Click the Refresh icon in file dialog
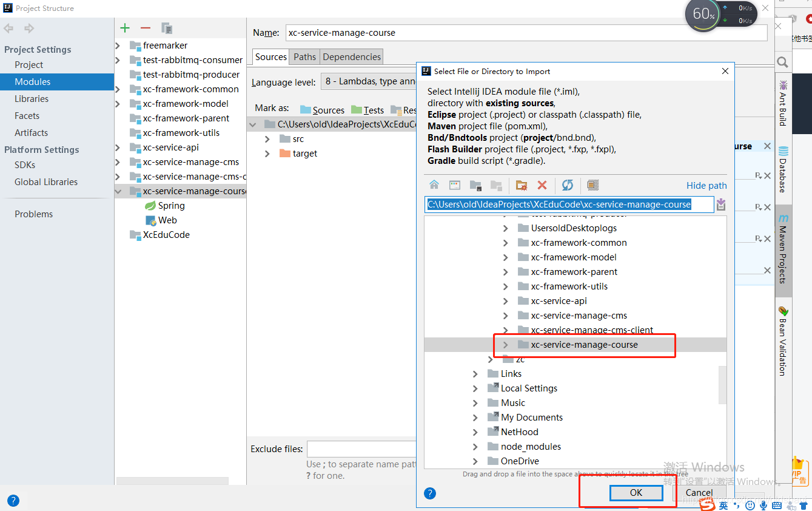812x511 pixels. point(568,185)
